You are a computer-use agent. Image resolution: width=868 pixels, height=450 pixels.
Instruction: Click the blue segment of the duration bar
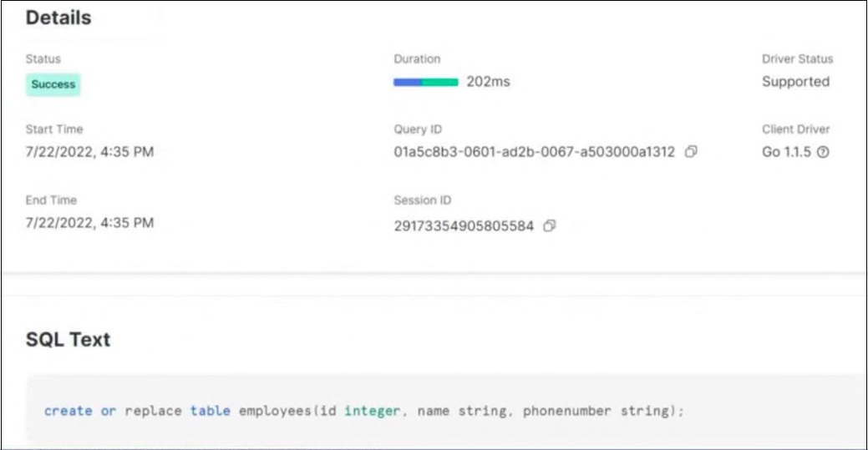click(408, 83)
